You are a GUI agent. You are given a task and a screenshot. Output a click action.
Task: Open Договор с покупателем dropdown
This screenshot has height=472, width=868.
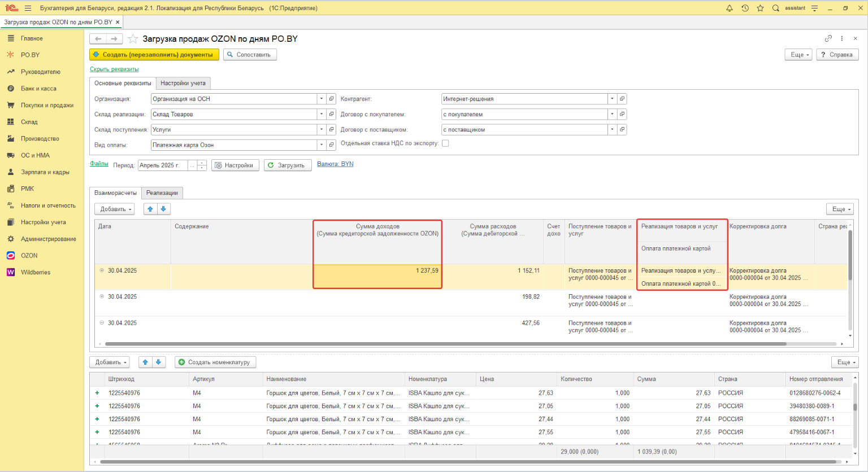[612, 114]
